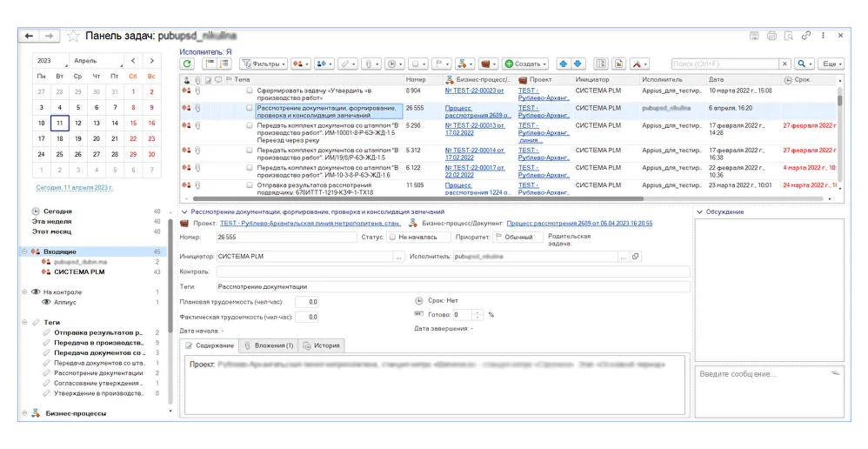Add the task panel to favorites with the star

coord(73,36)
